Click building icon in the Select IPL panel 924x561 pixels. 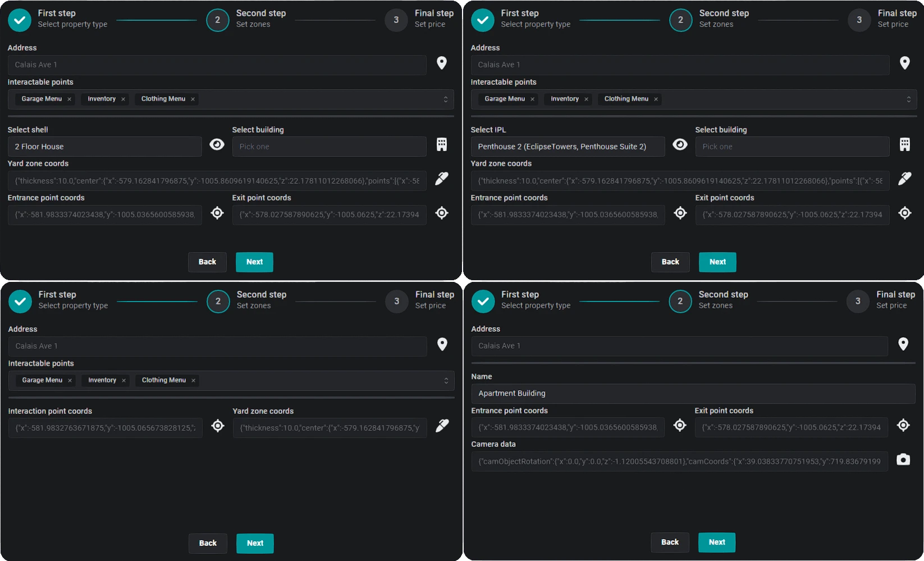[904, 145]
